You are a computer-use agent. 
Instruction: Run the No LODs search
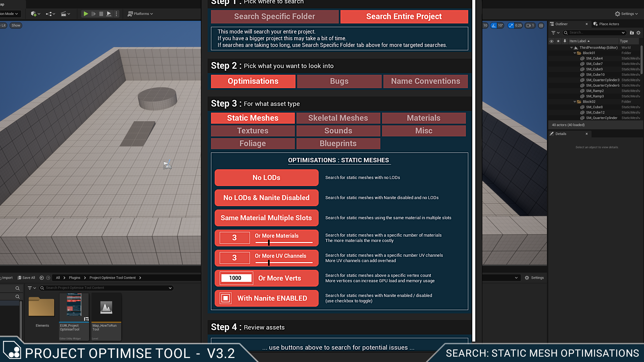[267, 178]
